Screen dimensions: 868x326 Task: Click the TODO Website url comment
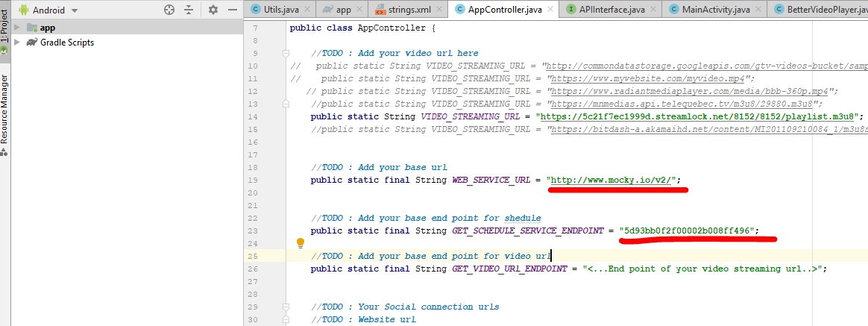364,319
